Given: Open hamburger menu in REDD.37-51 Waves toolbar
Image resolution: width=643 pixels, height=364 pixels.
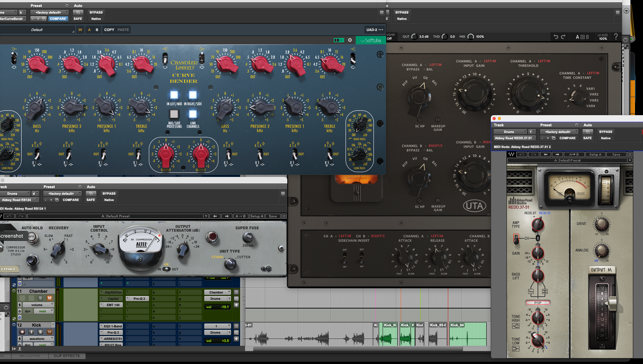Looking at the screenshot, I should [x=630, y=154].
